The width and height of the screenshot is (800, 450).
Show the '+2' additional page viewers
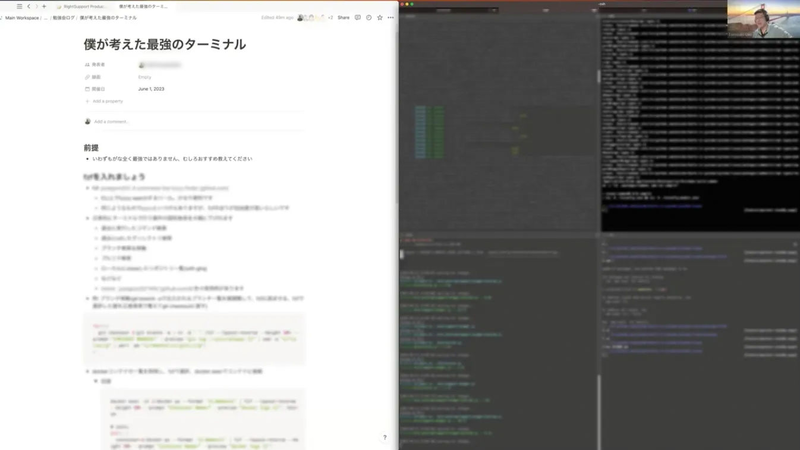click(x=330, y=18)
